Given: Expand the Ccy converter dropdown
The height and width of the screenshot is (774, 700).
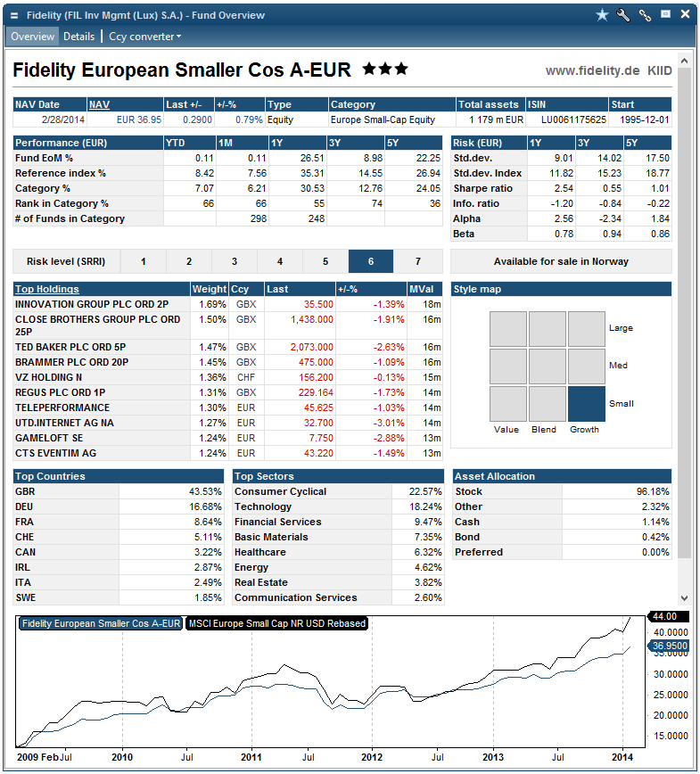Looking at the screenshot, I should (145, 37).
